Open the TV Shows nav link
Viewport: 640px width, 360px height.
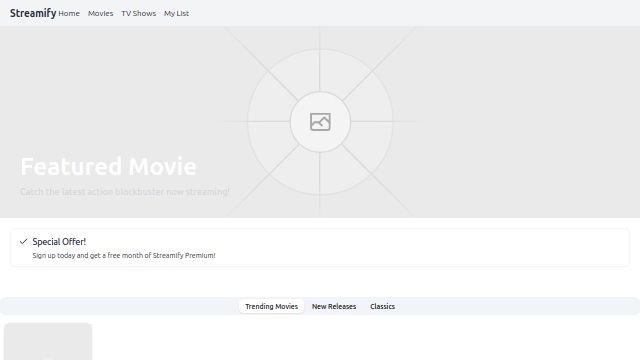point(138,13)
